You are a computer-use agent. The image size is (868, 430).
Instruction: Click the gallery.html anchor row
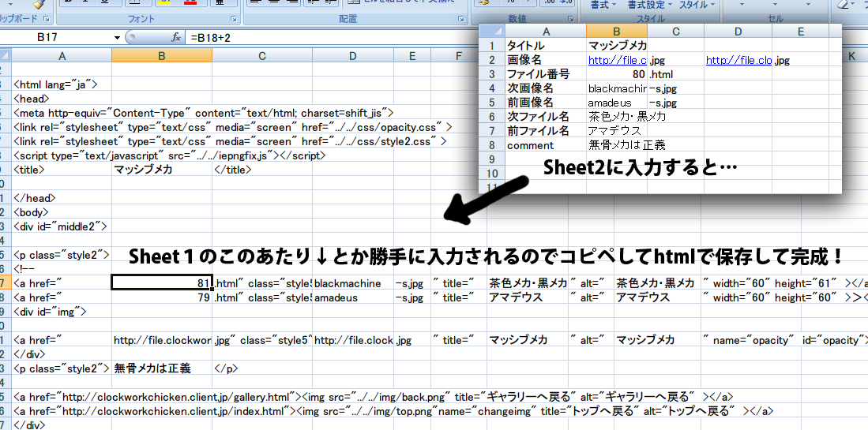tap(374, 397)
